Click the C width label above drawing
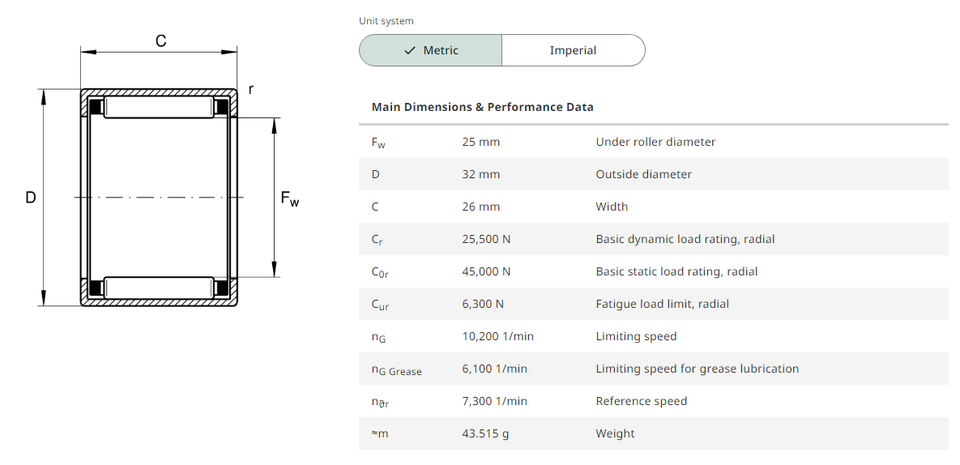 (160, 41)
